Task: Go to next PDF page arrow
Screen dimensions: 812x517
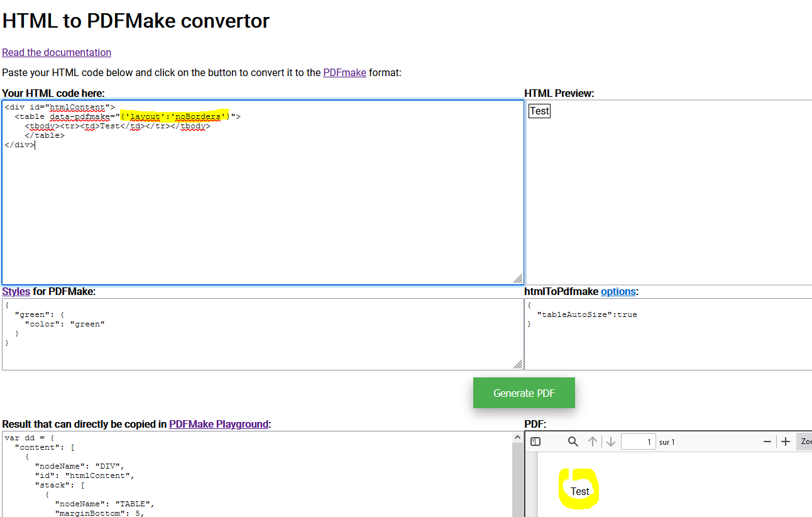Action: [x=610, y=442]
